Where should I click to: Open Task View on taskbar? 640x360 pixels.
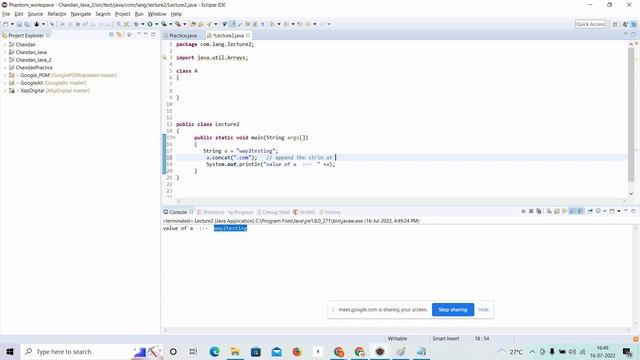point(193,351)
